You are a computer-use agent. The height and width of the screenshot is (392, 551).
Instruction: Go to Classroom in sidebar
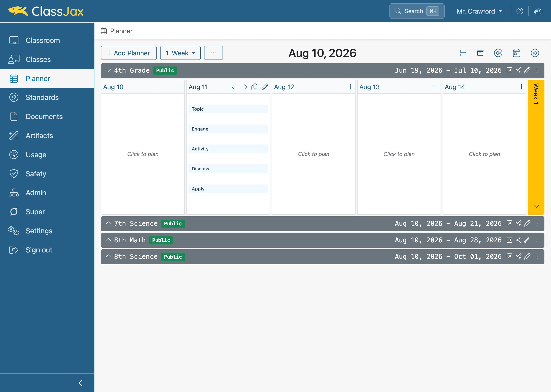pyautogui.click(x=47, y=40)
